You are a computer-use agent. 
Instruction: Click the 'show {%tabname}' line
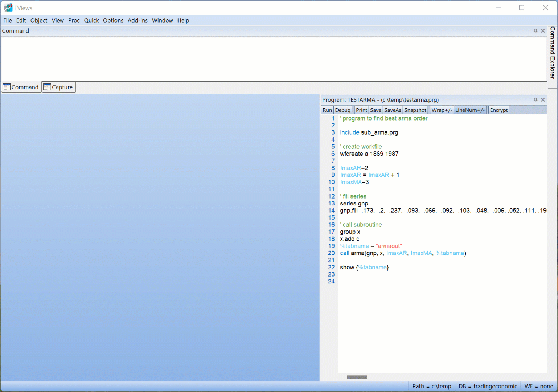pos(365,268)
